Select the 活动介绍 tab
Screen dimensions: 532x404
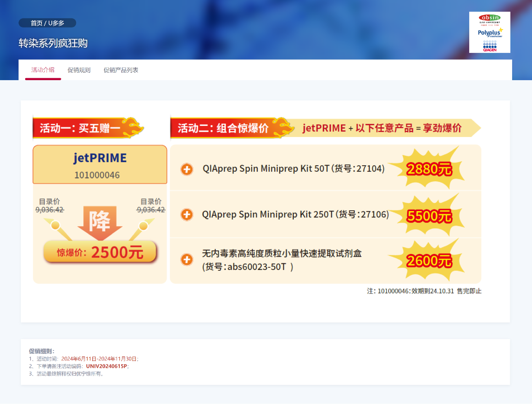(x=43, y=70)
